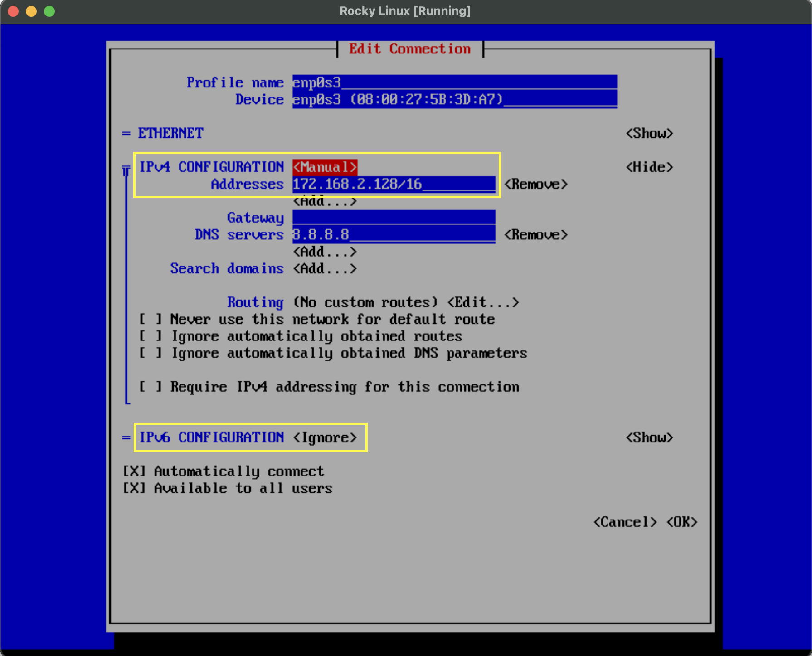The image size is (812, 656).
Task: Open the IPv6 <Ignore> method dropdown
Action: (325, 437)
